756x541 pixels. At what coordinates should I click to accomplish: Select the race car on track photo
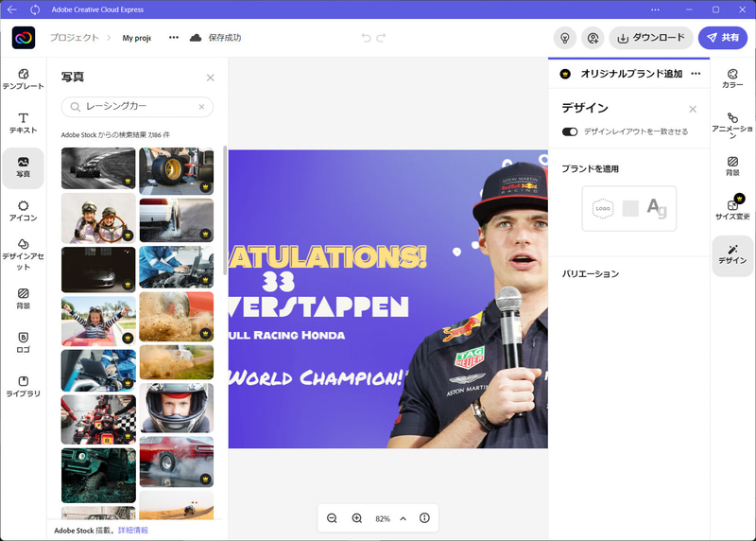[x=98, y=168]
